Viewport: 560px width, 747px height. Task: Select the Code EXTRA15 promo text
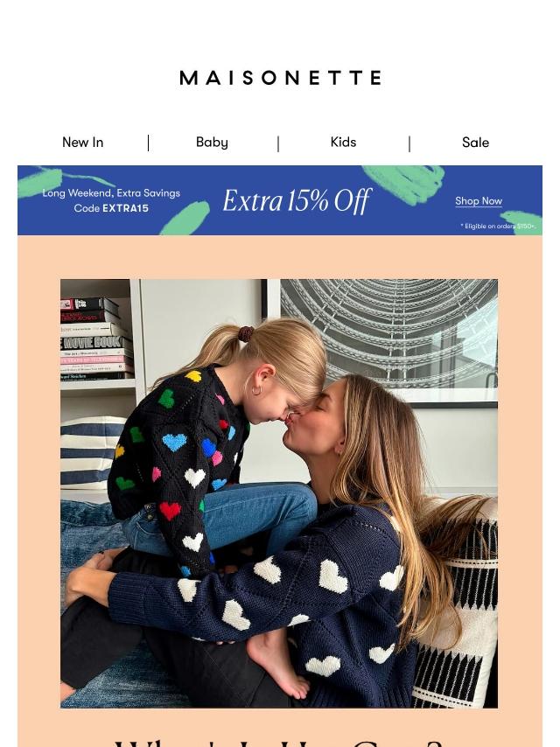pyautogui.click(x=111, y=208)
